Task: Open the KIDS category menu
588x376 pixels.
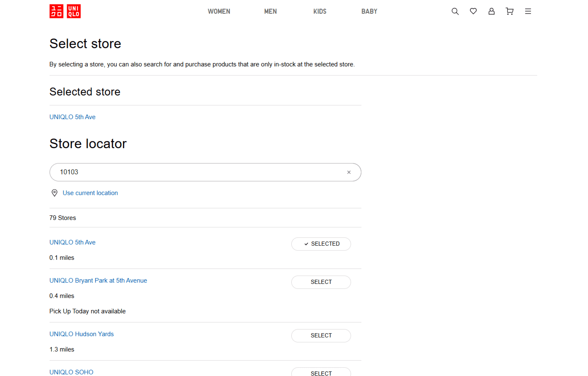Action: click(x=320, y=11)
